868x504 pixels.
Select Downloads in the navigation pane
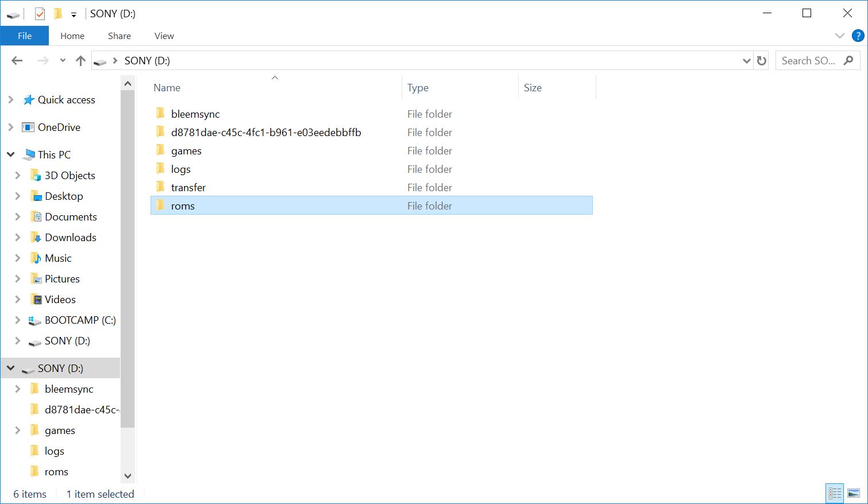tap(70, 238)
